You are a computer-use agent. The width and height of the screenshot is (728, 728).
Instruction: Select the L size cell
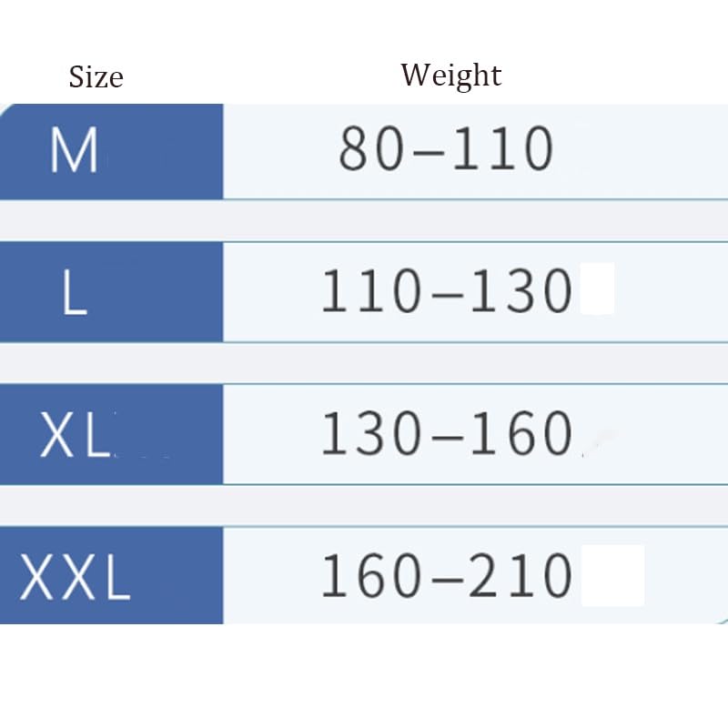click(111, 292)
